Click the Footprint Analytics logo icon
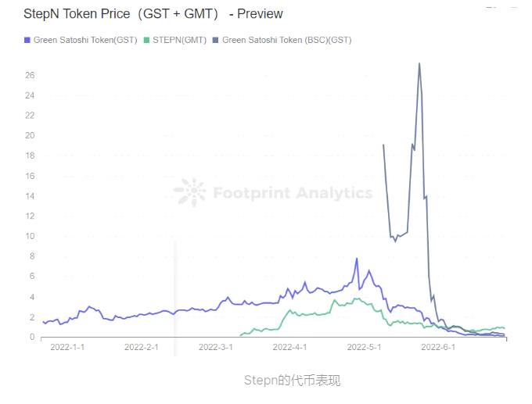 [189, 191]
